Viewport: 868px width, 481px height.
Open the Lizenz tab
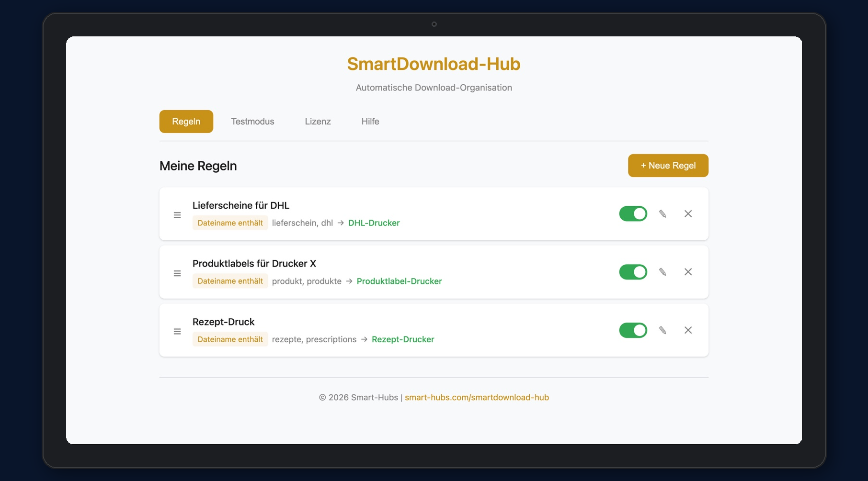pyautogui.click(x=318, y=122)
